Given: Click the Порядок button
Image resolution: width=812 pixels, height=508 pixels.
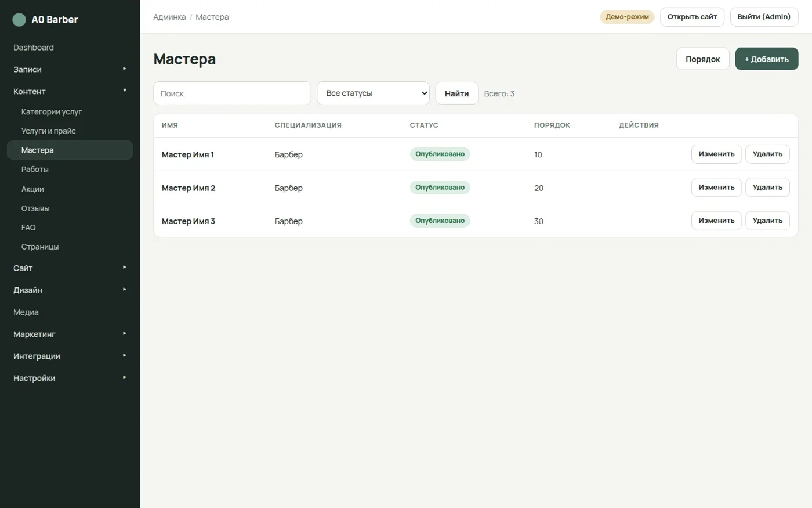Looking at the screenshot, I should (702, 59).
